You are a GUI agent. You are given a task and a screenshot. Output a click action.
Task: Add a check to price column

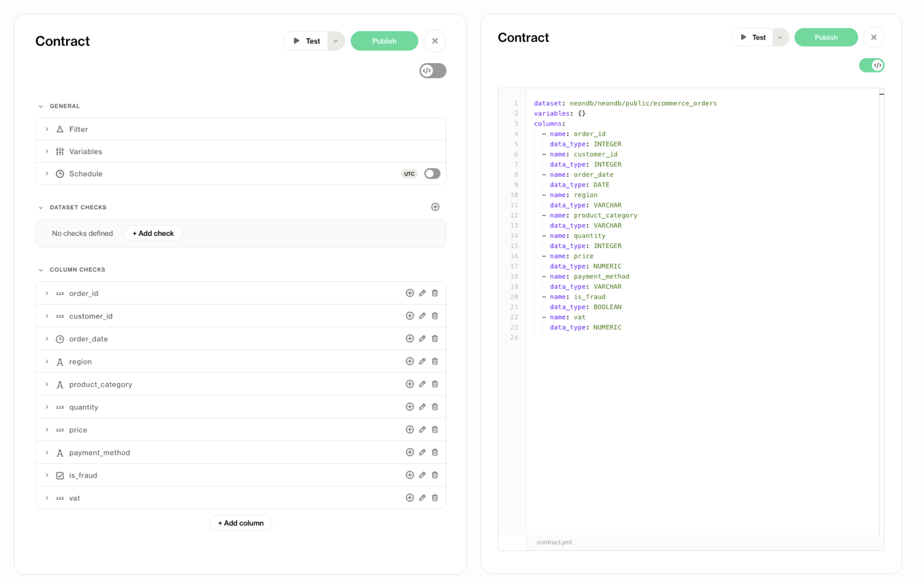click(x=409, y=430)
